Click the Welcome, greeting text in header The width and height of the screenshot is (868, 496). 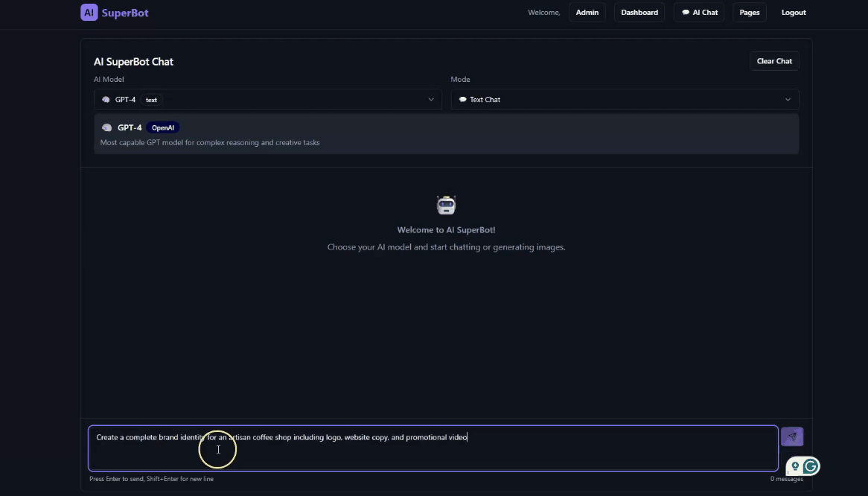[x=543, y=12]
